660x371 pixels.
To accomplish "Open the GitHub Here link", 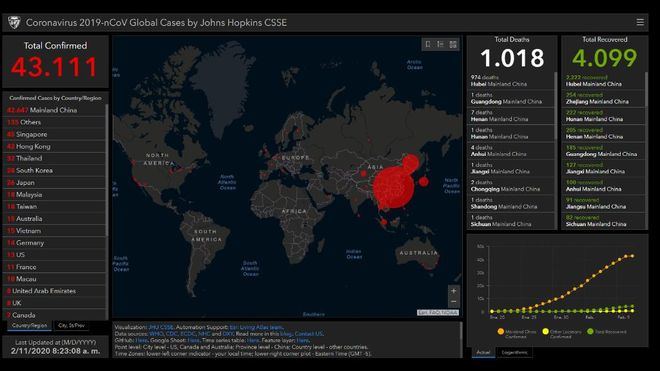I will pos(141,340).
